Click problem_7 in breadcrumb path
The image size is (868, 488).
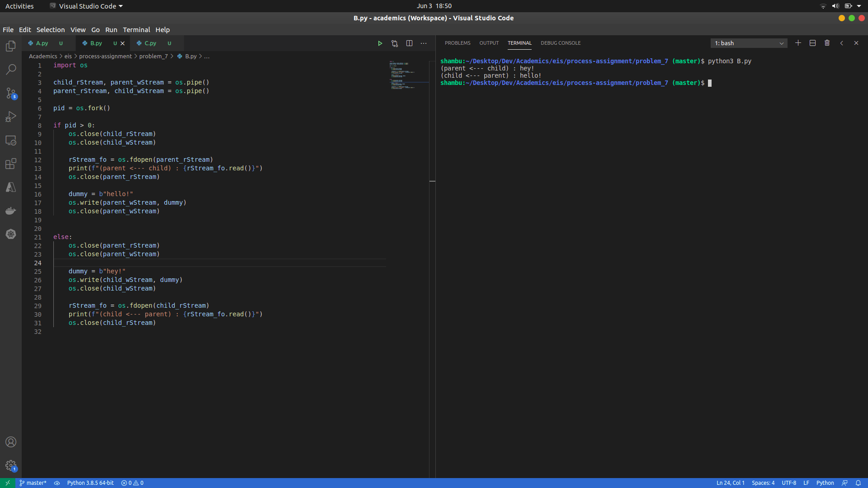pos(153,56)
